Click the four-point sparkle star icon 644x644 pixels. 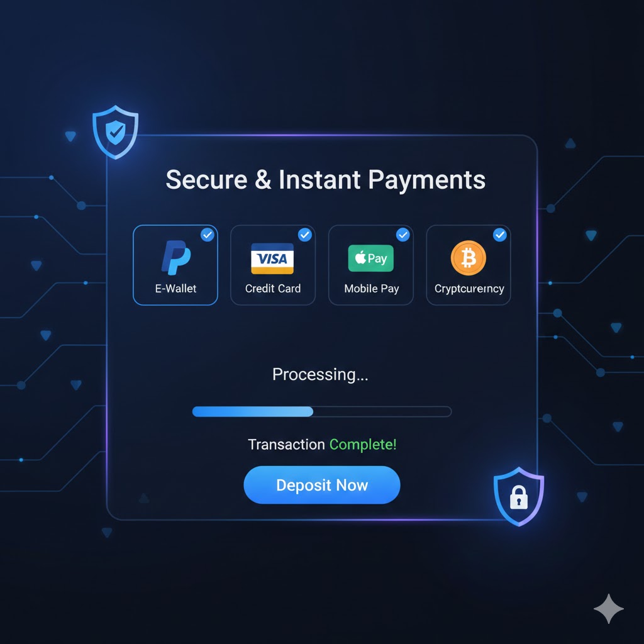(609, 608)
